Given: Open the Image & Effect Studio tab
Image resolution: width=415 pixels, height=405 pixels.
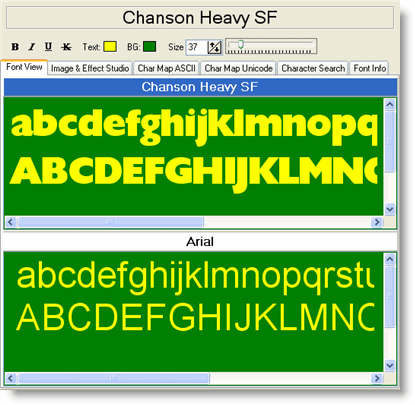Looking at the screenshot, I should (90, 68).
